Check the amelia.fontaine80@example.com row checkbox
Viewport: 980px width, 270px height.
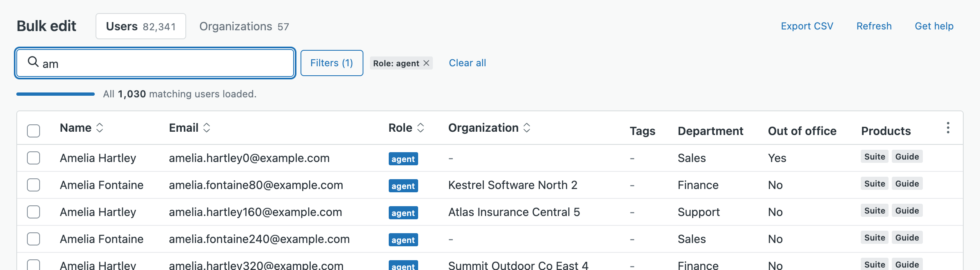coord(33,185)
